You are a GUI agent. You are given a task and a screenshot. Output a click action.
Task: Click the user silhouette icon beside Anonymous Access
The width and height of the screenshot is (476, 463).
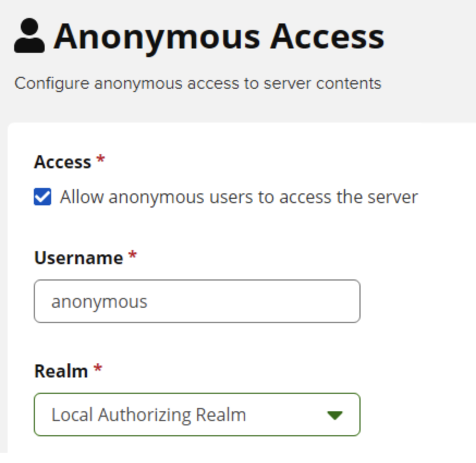coord(29,36)
